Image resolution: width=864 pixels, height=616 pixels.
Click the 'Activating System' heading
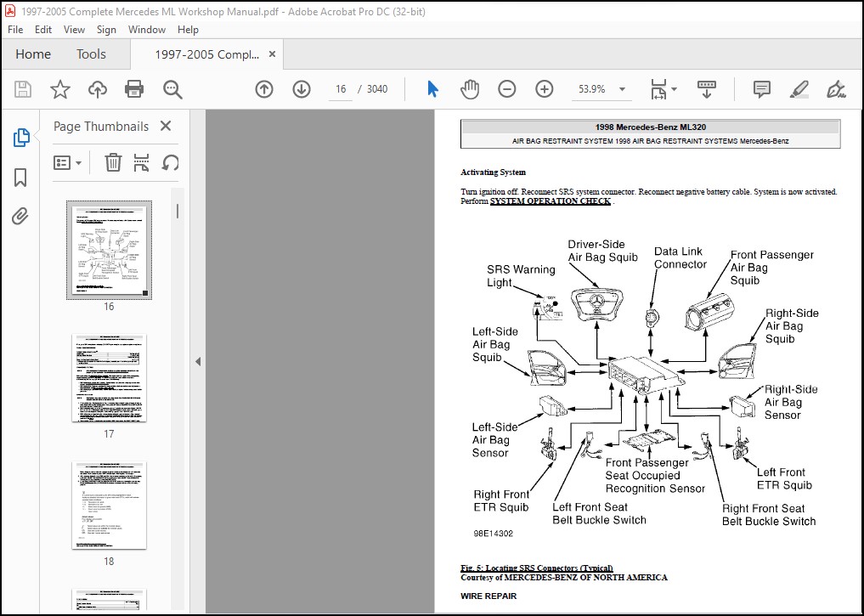coord(493,172)
